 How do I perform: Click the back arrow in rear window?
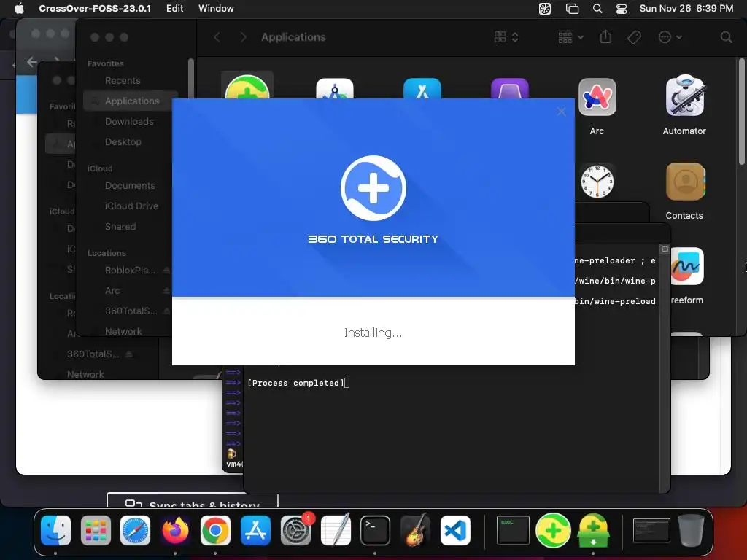[x=31, y=62]
